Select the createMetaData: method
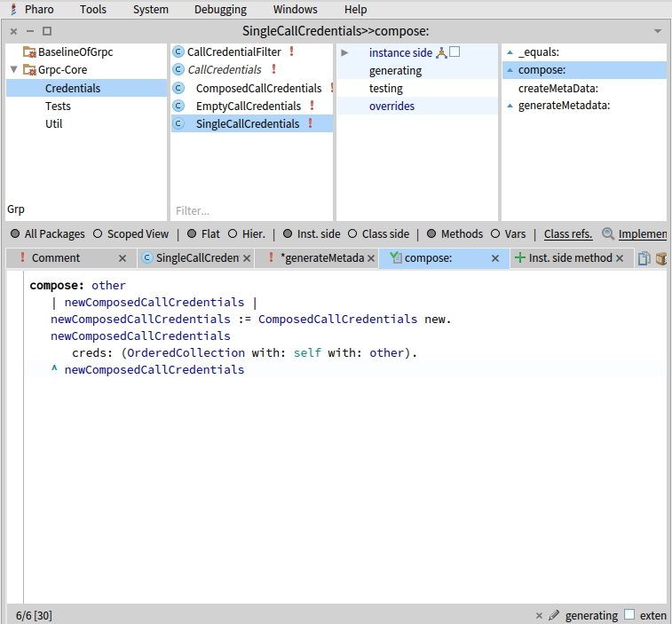Viewport: 672px width, 624px height. pos(558,88)
